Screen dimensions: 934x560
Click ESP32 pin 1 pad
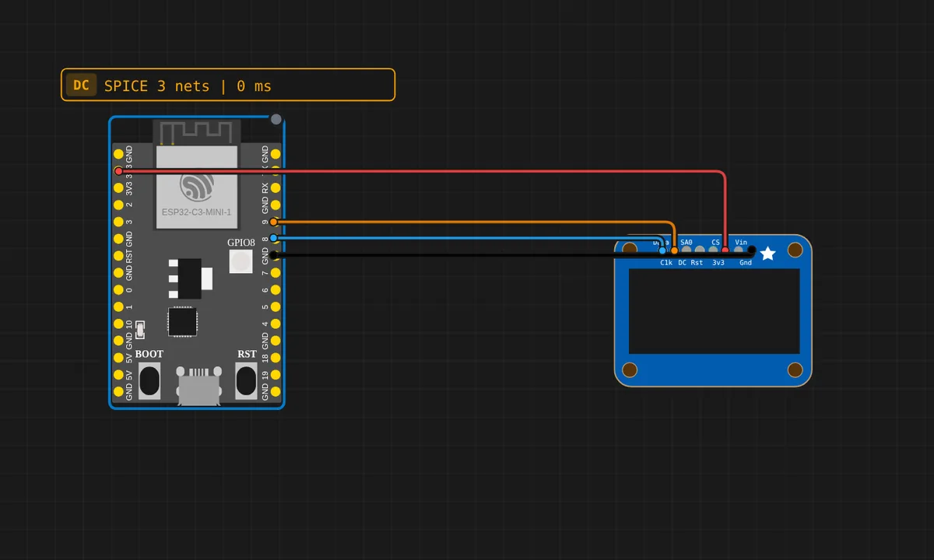[118, 306]
